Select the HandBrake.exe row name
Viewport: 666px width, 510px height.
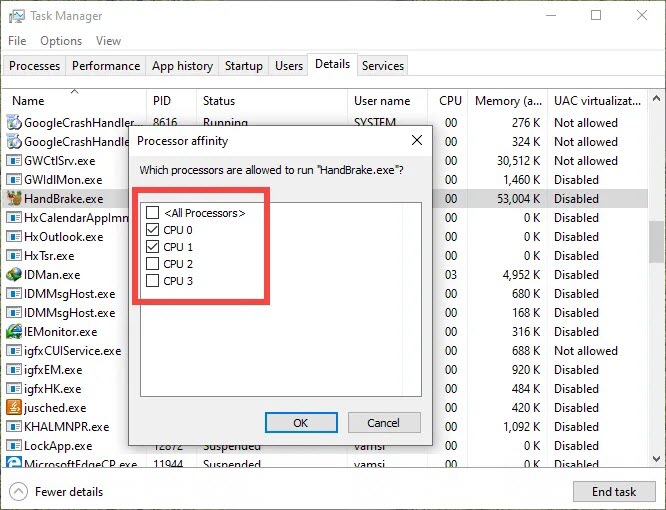click(64, 199)
